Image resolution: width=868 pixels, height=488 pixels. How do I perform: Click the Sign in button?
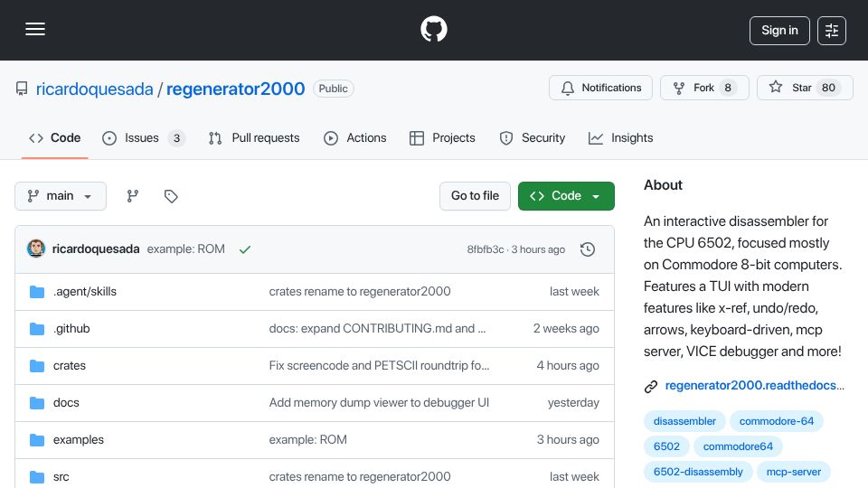(779, 31)
